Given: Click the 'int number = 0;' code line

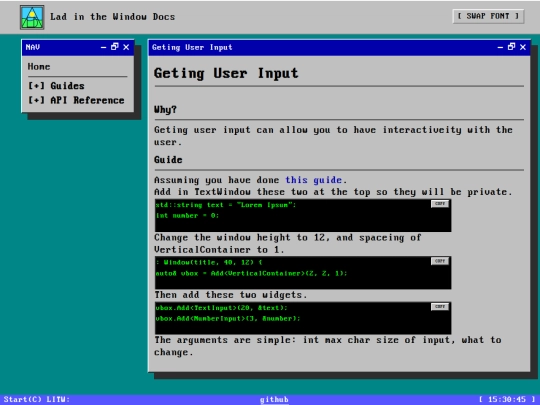Looking at the screenshot, I should (x=187, y=216).
